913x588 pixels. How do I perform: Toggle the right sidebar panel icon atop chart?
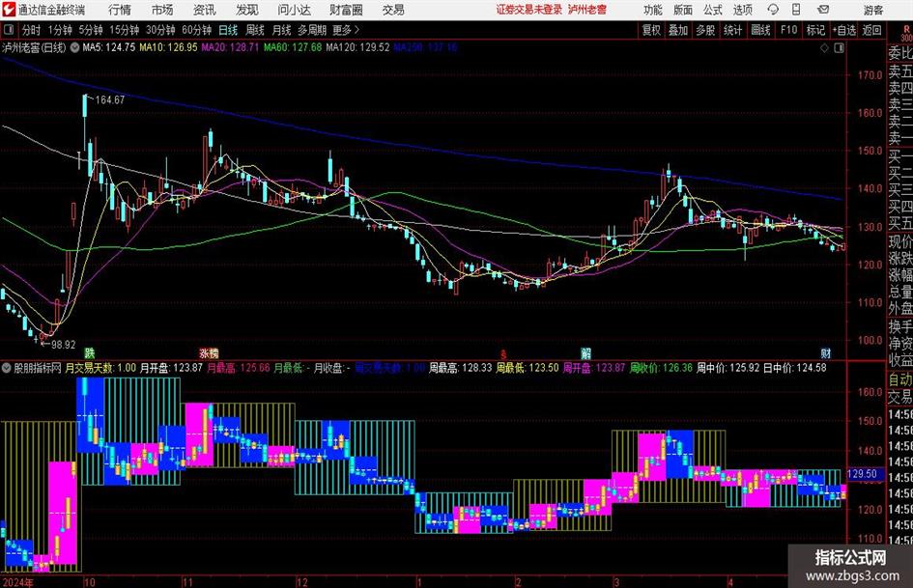(839, 48)
